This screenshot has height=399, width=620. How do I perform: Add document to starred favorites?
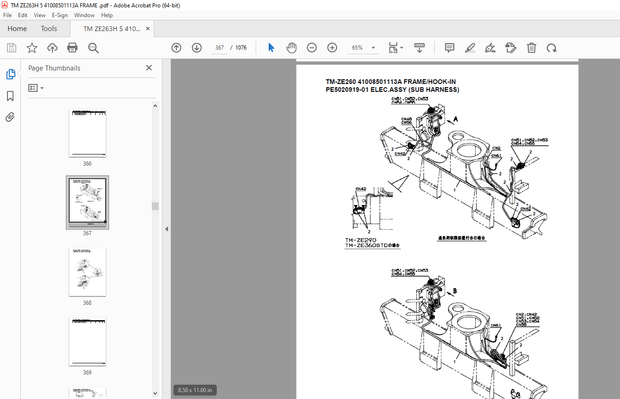32,48
